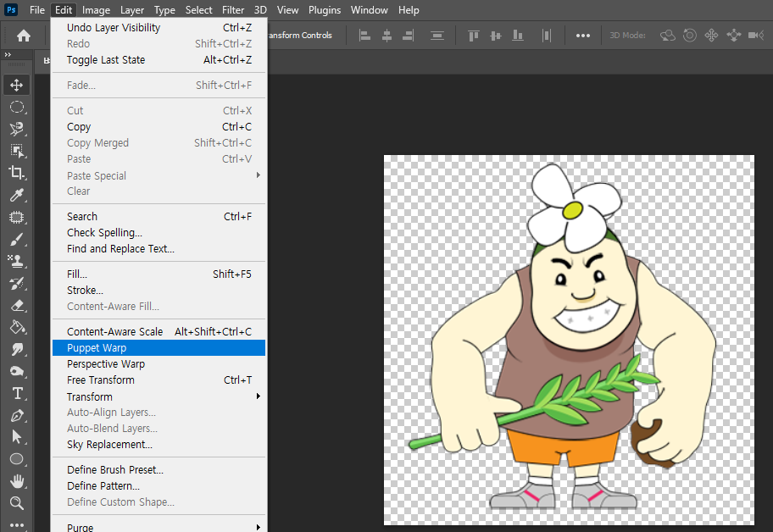Select the Frame tool
The height and width of the screenshot is (532, 773).
point(17,217)
